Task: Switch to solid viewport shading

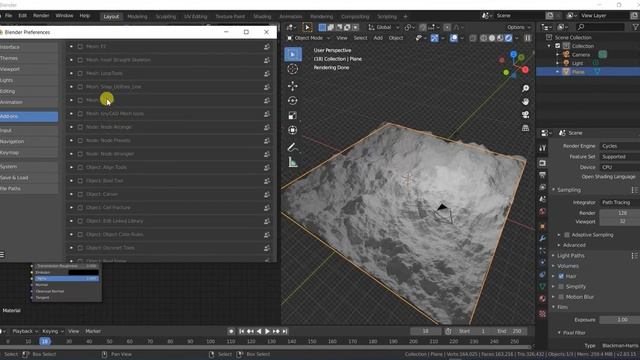Action: pyautogui.click(x=492, y=38)
